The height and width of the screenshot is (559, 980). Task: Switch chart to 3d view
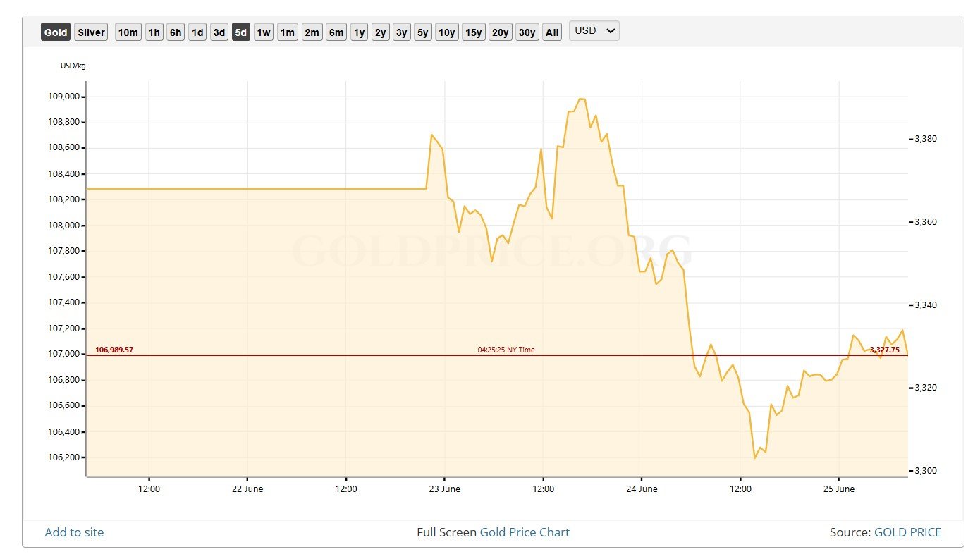tap(219, 32)
